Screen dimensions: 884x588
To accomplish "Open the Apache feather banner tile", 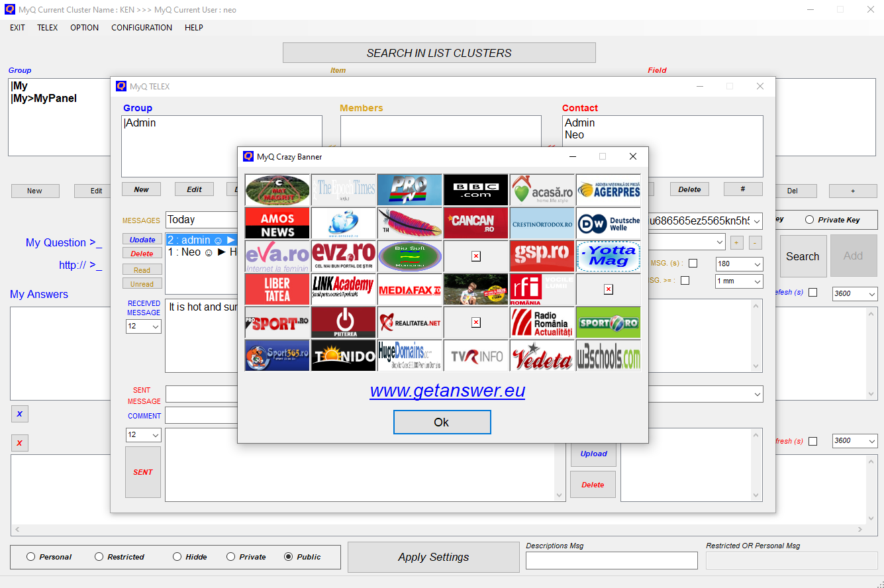I will 410,223.
